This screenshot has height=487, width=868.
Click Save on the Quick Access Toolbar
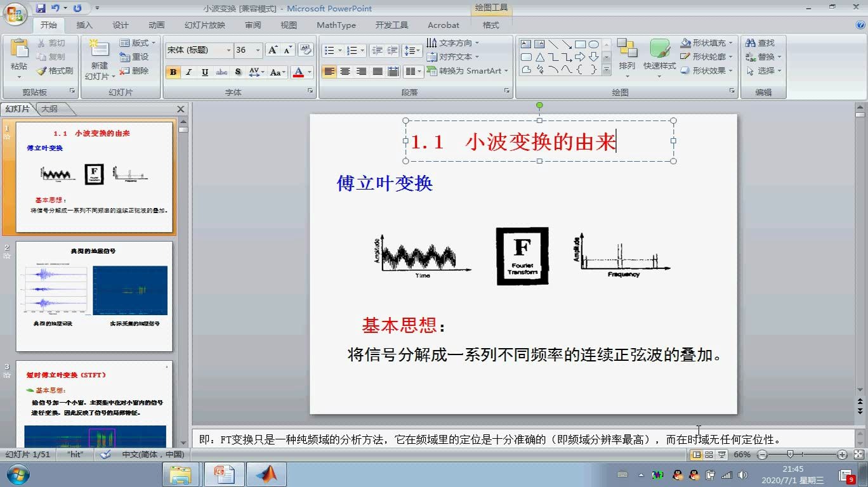tap(41, 6)
